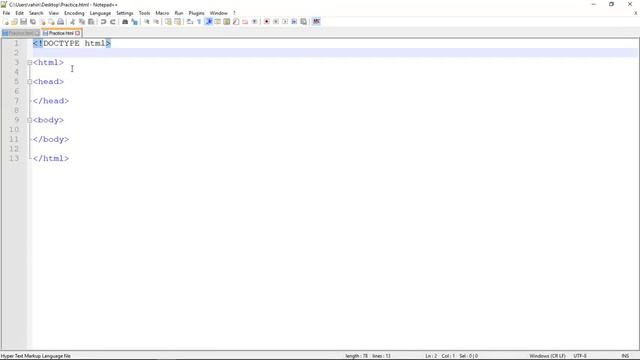
Task: Open the Run menu
Action: point(179,13)
